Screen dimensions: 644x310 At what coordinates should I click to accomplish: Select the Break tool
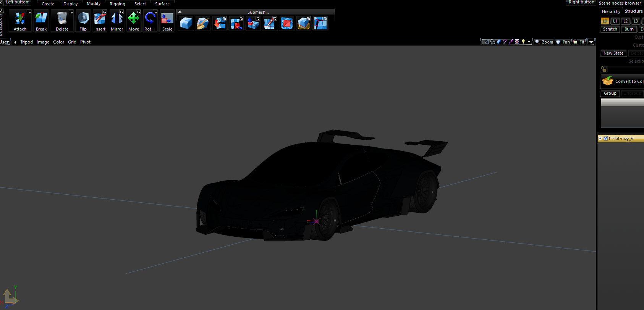pyautogui.click(x=41, y=21)
